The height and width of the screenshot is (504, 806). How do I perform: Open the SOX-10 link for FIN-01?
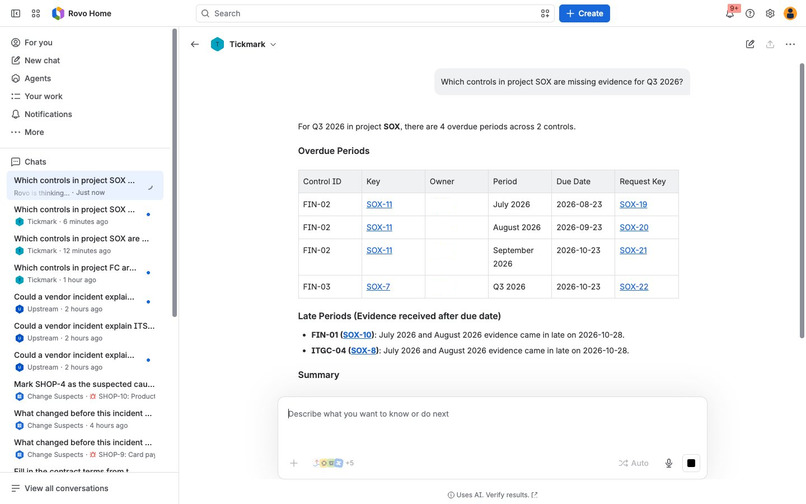point(357,335)
